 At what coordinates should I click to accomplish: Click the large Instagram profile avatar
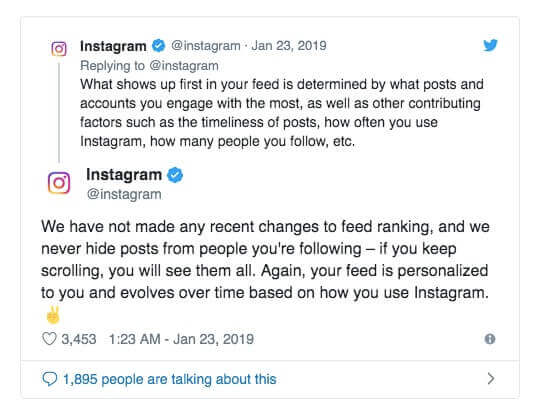pos(59,183)
